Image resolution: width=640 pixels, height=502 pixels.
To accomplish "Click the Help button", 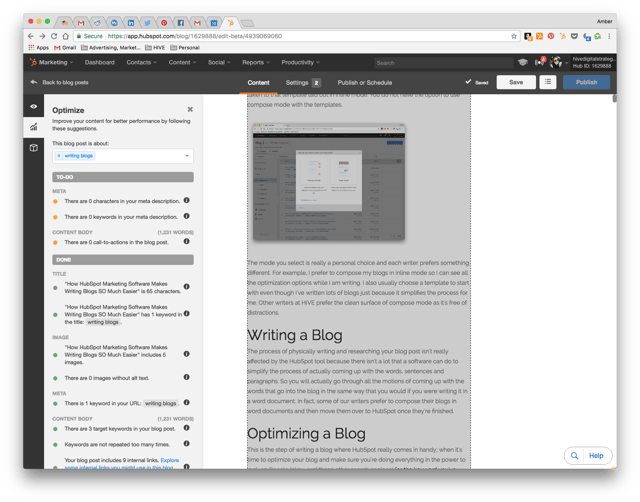I will point(596,455).
